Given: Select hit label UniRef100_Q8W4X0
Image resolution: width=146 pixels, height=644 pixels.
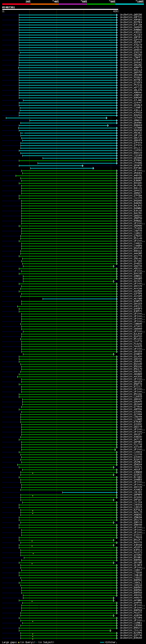Looking at the screenshot, I should (x=131, y=120).
